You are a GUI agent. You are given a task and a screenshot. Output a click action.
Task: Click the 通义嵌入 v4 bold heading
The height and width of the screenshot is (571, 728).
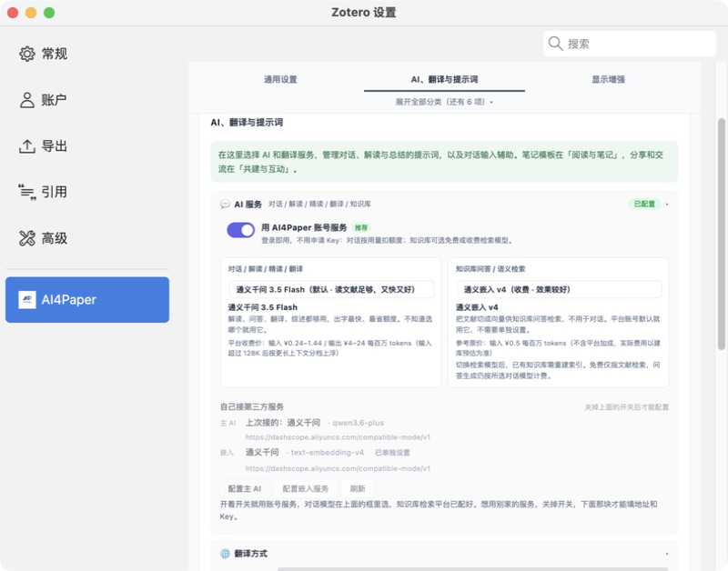477,307
